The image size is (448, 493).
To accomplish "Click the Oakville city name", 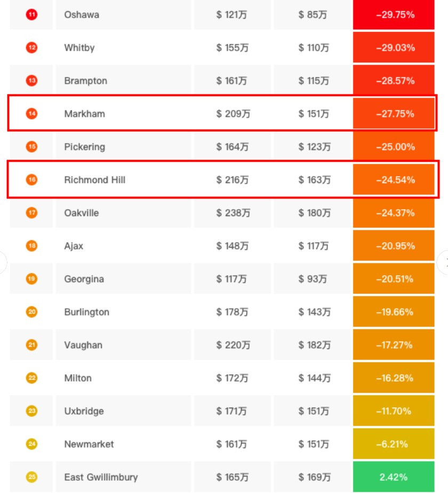I will (x=81, y=213).
